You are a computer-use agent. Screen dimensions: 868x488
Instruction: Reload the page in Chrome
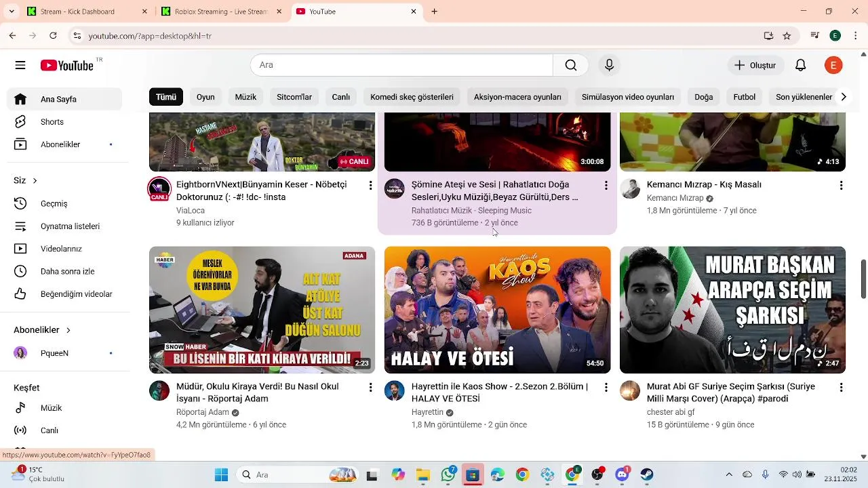(53, 35)
